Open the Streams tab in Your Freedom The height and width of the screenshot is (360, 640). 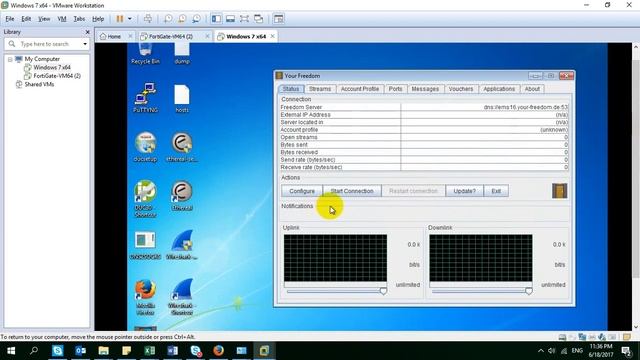tap(320, 89)
